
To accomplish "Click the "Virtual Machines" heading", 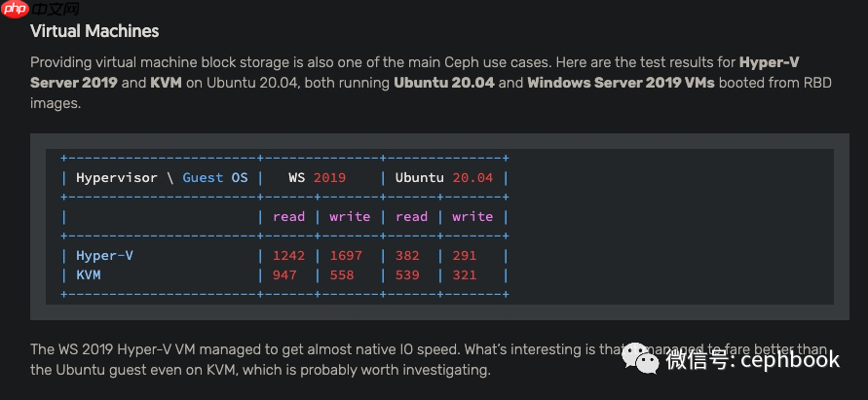I will coord(94,31).
